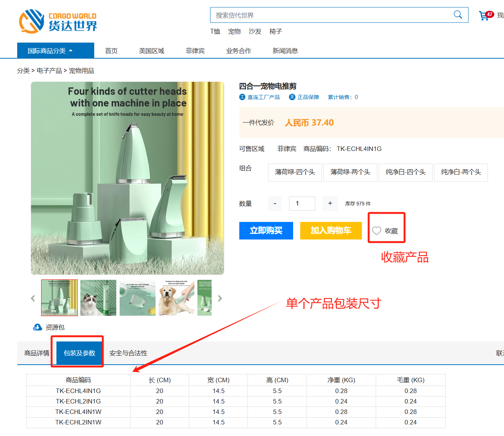Click table cell TK-ECHL4IN1G
504x436 pixels.
coord(78,391)
